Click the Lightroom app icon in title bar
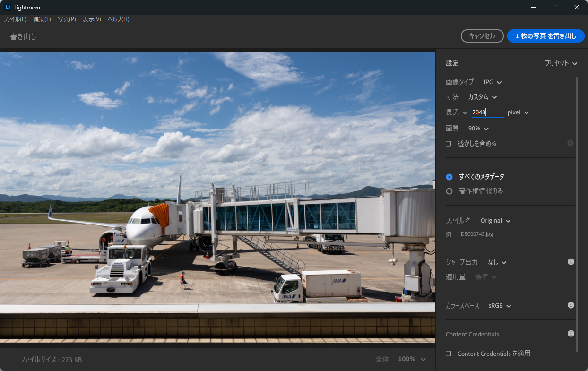 [x=8, y=7]
